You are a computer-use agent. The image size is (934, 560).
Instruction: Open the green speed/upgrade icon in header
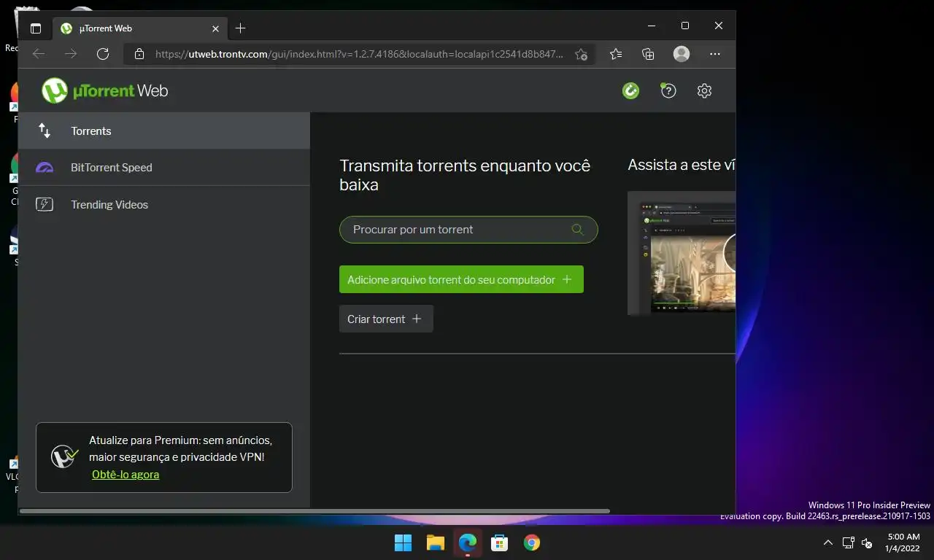630,90
